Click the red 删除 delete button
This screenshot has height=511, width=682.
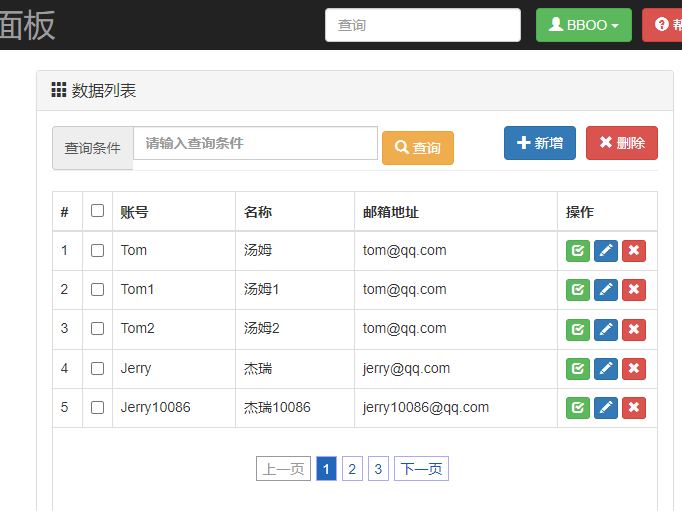[x=622, y=143]
